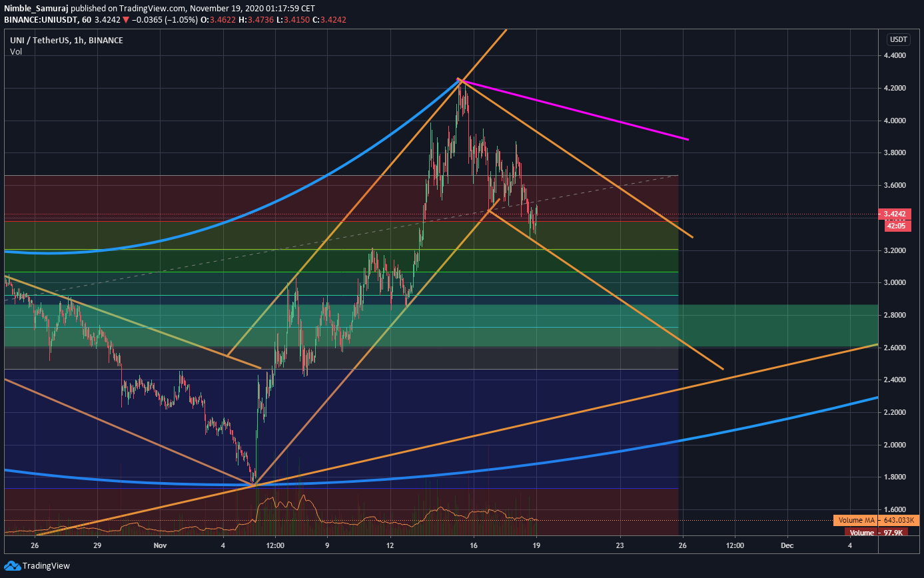The width and height of the screenshot is (924, 578).
Task: Click the 3.0000 price axis label
Action: click(894, 283)
